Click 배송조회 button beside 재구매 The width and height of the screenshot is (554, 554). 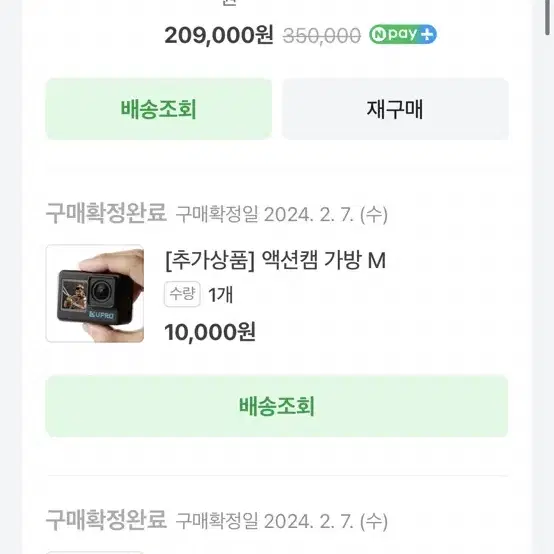(x=159, y=109)
